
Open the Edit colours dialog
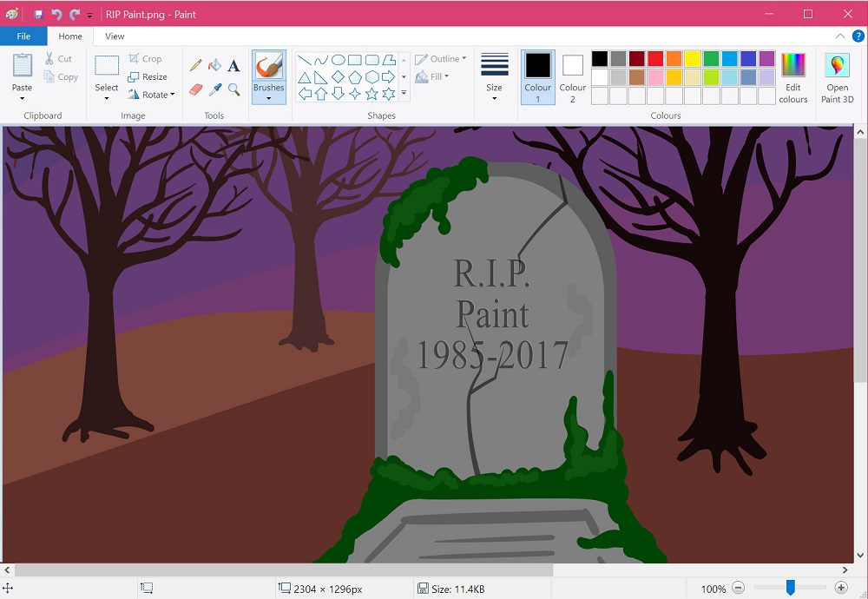(x=792, y=76)
